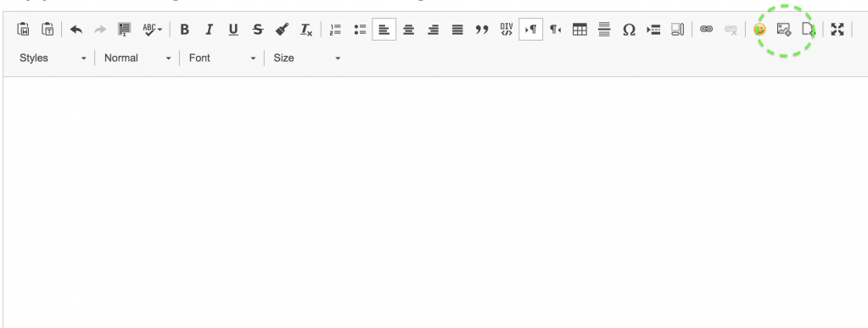Center align the text
This screenshot has width=868, height=328.
click(x=408, y=30)
